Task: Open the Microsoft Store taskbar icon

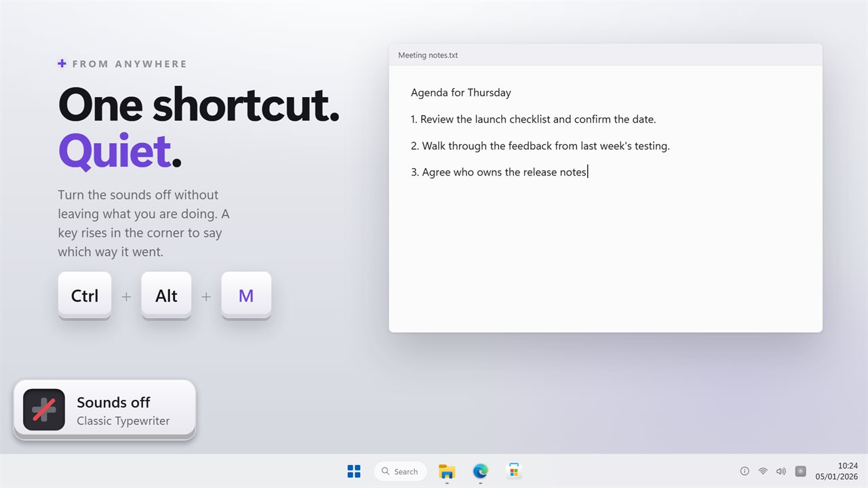Action: coord(514,471)
